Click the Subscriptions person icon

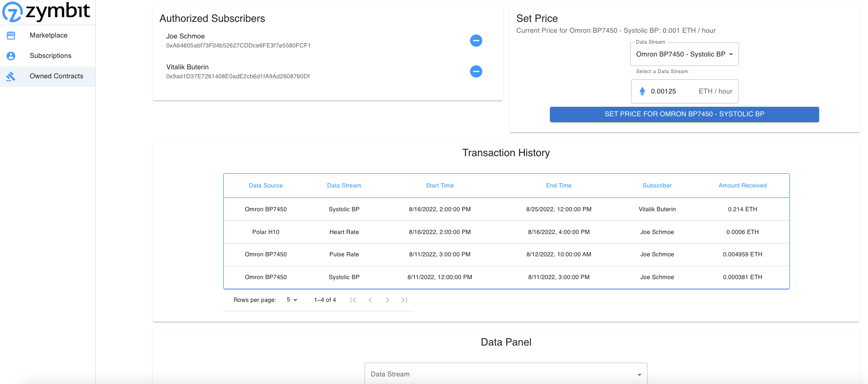point(11,56)
